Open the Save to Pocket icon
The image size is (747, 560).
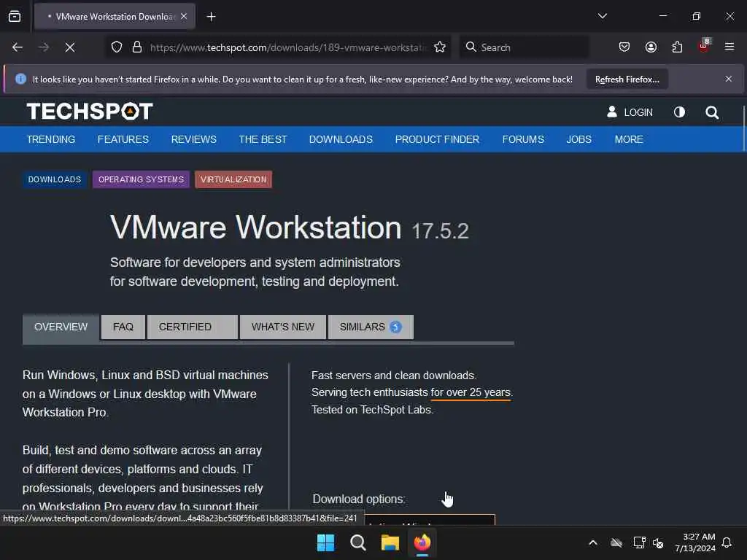pos(624,47)
